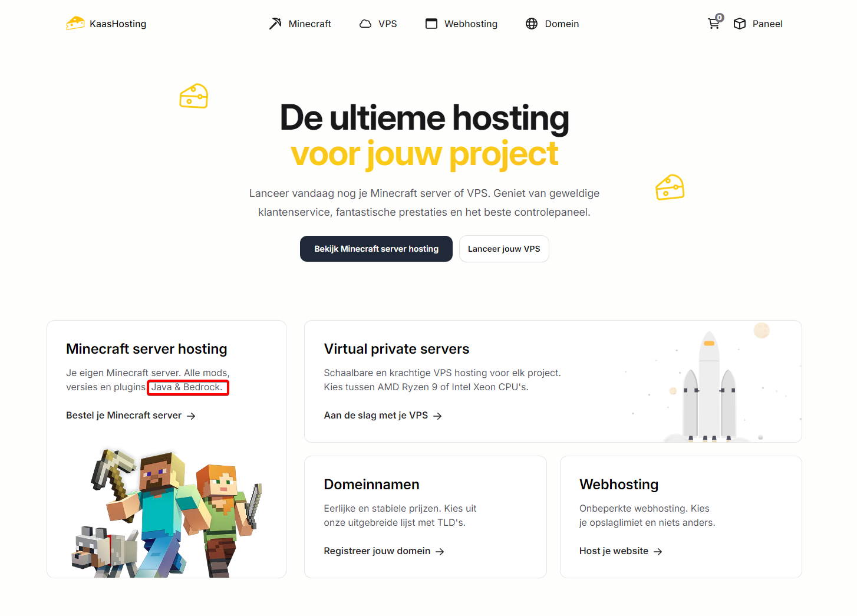Open the Minecraft menu item
The image size is (857, 616).
coord(309,24)
